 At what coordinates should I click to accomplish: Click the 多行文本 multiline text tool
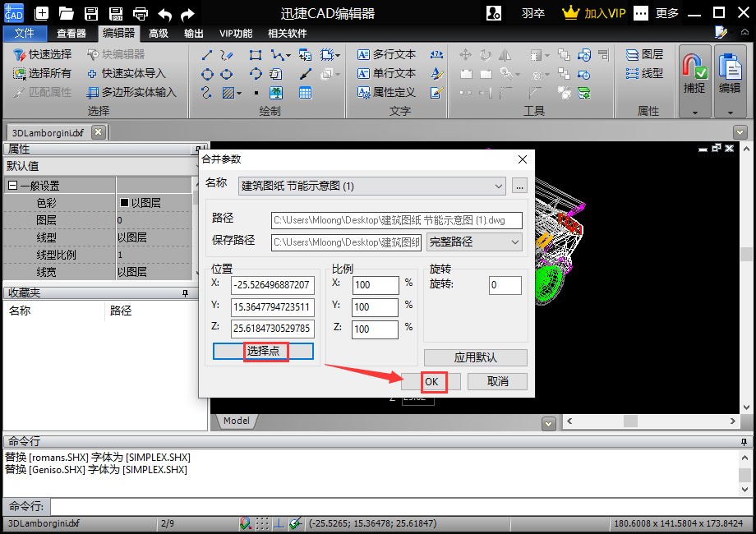386,54
